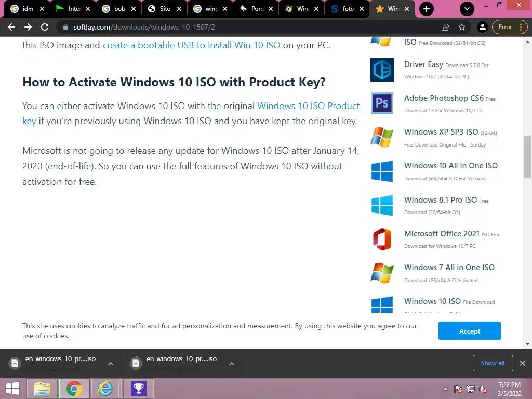Image resolution: width=532 pixels, height=399 pixels.
Task: Click the Windows XP SP3 ISO logo
Action: [382, 137]
